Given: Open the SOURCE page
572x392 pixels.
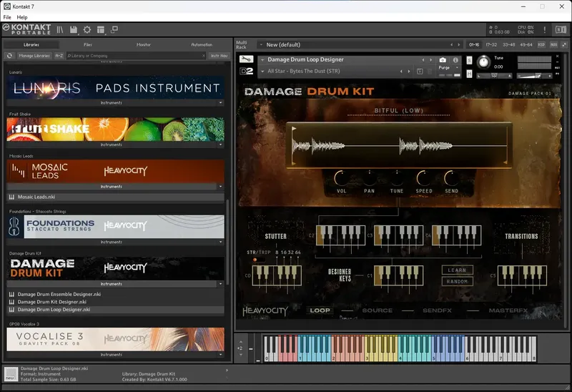Looking at the screenshot, I should (378, 310).
